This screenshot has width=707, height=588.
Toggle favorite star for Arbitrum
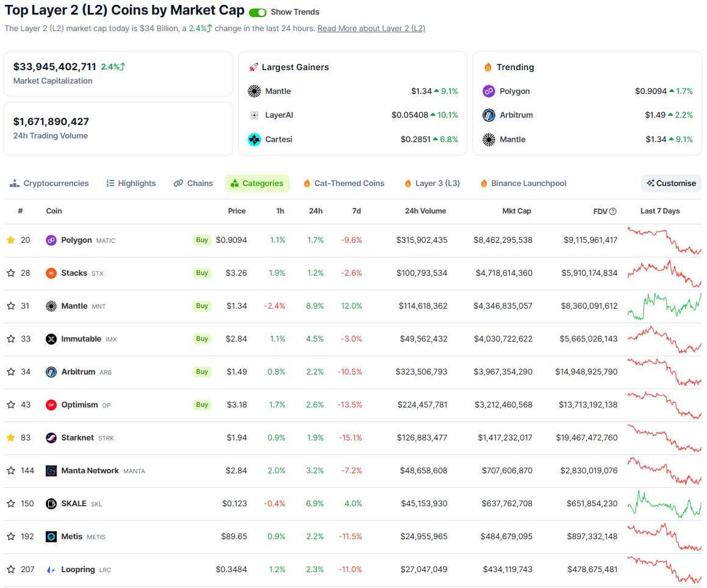coord(11,371)
